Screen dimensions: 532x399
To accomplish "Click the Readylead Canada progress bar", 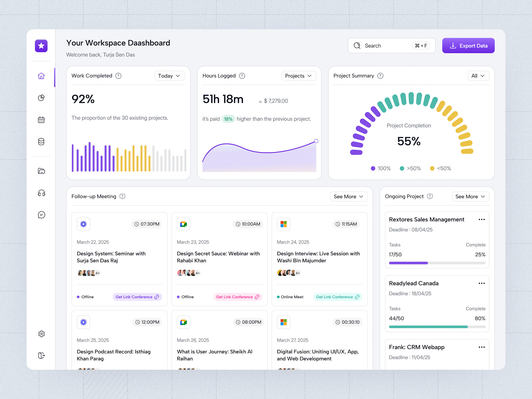I will [437, 327].
